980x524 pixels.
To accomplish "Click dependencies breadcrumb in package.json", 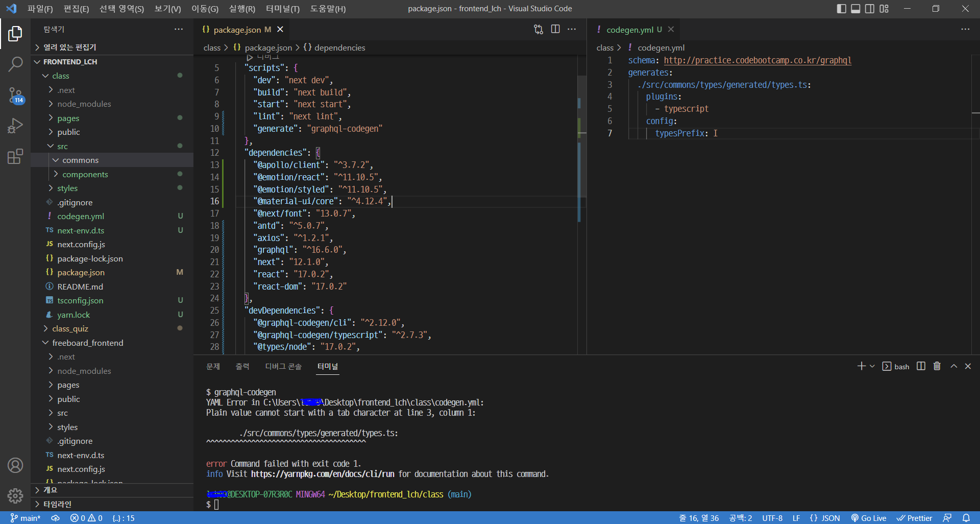I will (x=334, y=47).
